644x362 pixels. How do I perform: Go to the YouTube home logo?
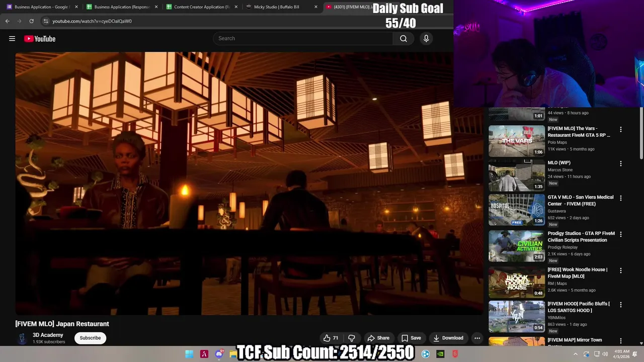(39, 39)
